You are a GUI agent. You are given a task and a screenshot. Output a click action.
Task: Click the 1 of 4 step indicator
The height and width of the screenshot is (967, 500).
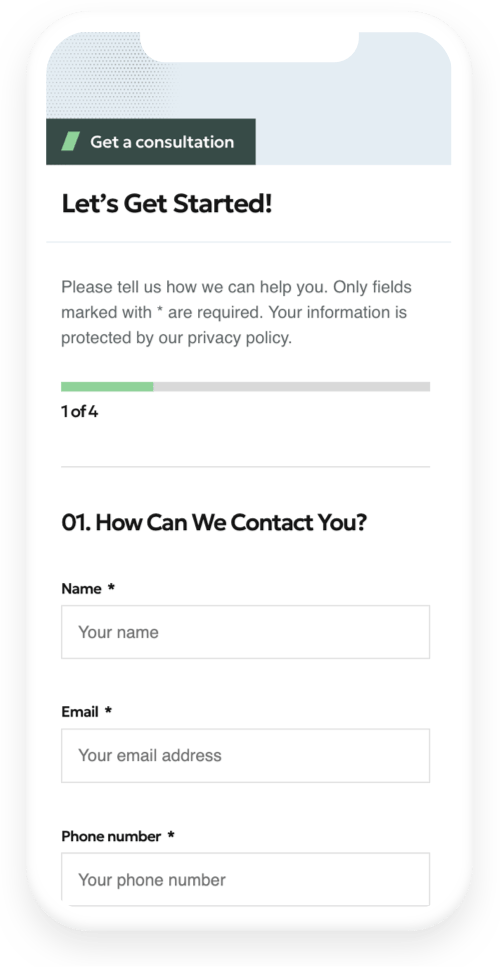80,412
